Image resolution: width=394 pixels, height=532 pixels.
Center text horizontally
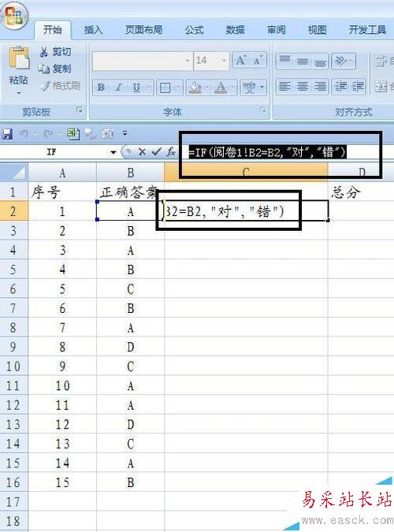(x=303, y=86)
